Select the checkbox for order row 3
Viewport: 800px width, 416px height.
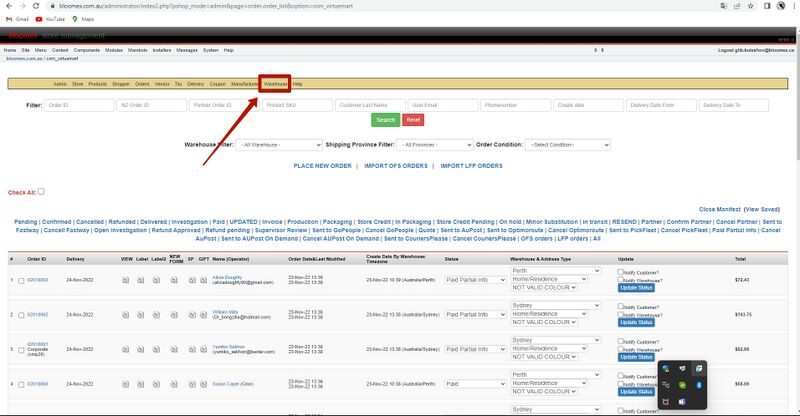coord(21,350)
